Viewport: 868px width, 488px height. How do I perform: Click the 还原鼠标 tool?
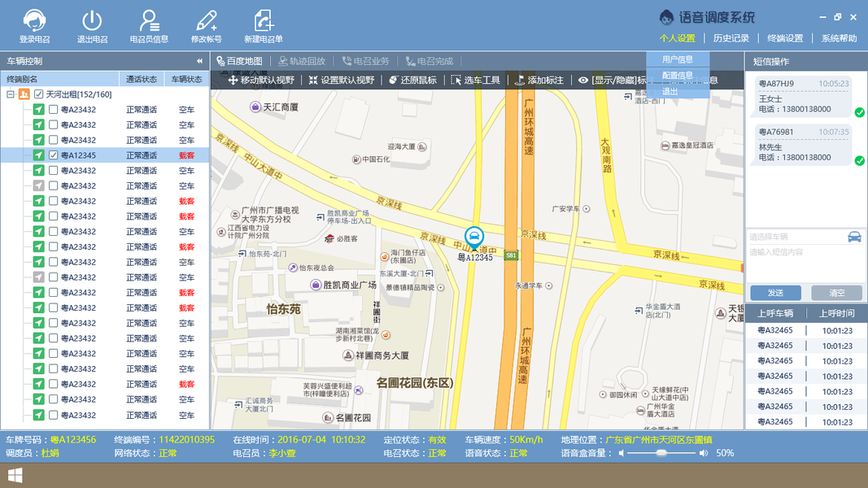(413, 81)
